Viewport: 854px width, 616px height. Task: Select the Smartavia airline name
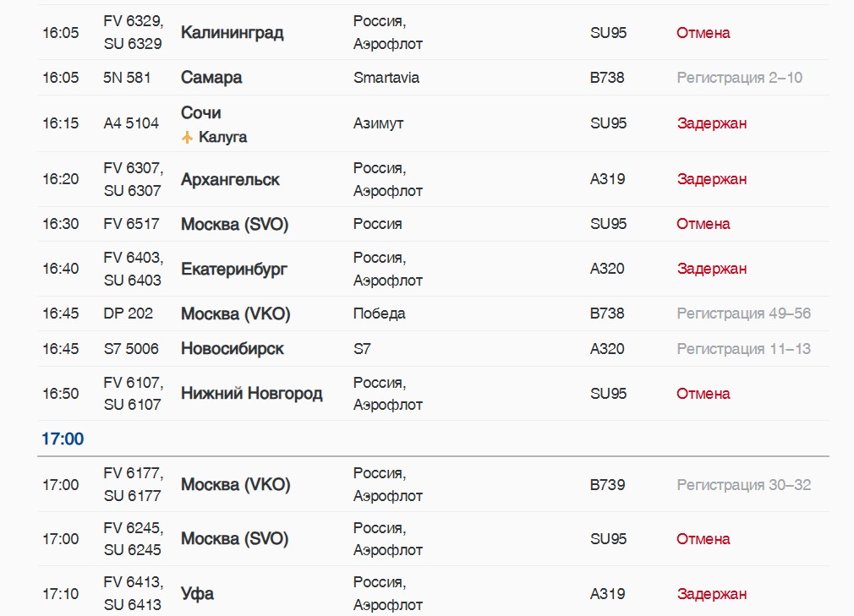(x=386, y=78)
